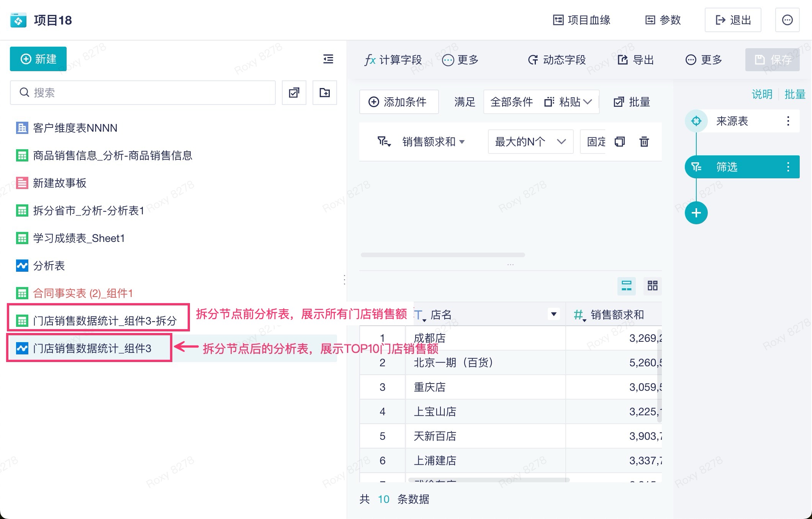Click the new folder icon beside search
The height and width of the screenshot is (519, 812).
[x=324, y=93]
